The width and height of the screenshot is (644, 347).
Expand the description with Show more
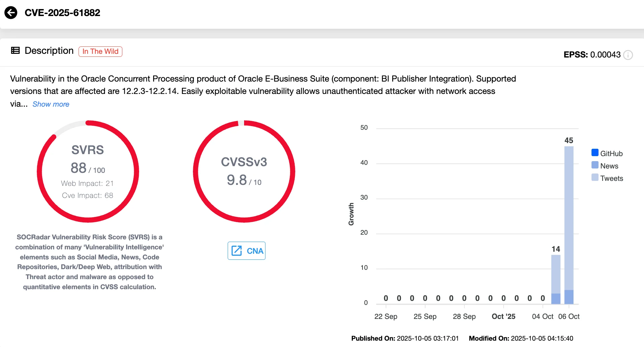[51, 104]
